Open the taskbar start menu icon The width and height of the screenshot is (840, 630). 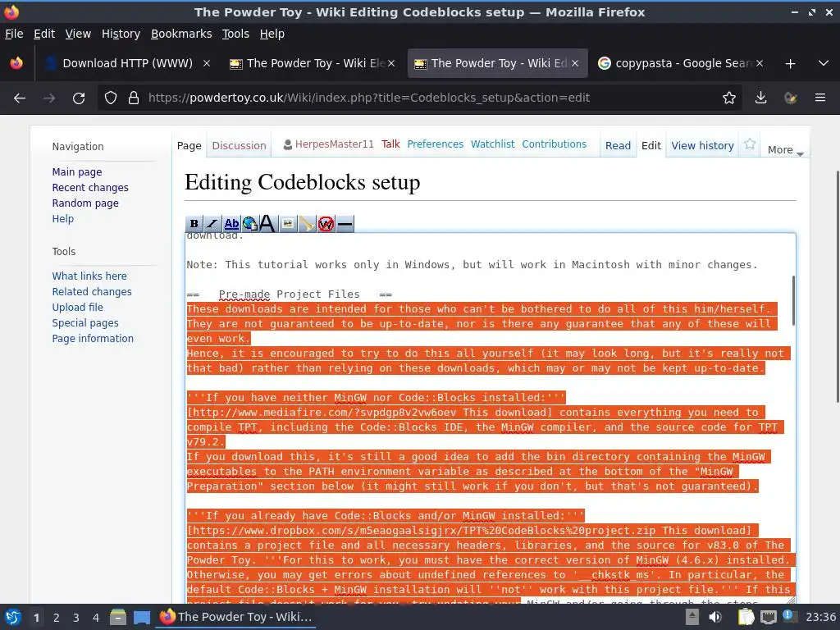pyautogui.click(x=12, y=617)
